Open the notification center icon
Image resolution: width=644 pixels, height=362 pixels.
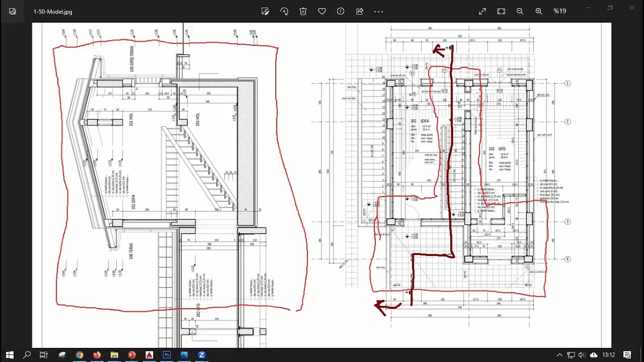(x=627, y=355)
